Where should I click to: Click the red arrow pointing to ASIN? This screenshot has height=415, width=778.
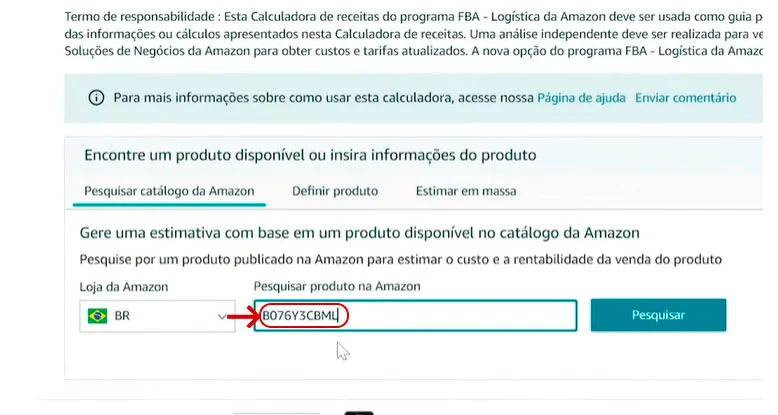pos(243,316)
